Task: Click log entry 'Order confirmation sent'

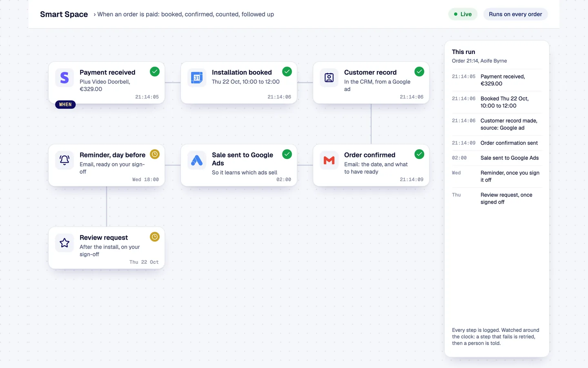Action: click(x=497, y=143)
